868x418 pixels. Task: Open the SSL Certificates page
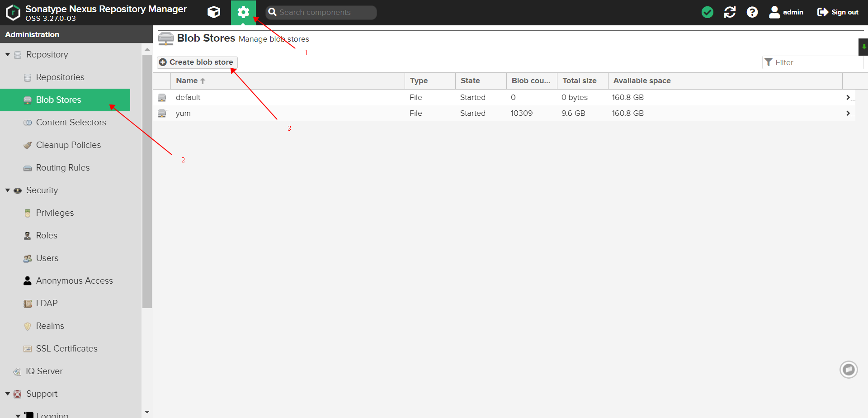[x=67, y=348]
